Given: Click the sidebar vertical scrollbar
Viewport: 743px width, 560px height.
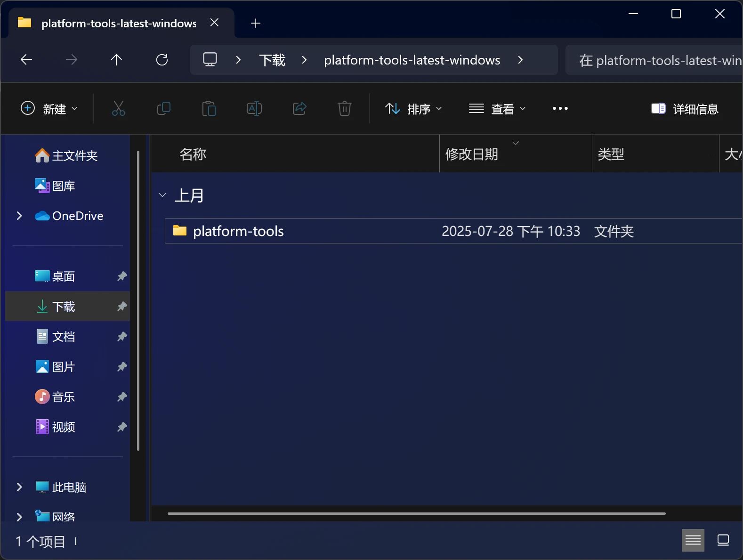Looking at the screenshot, I should point(138,300).
